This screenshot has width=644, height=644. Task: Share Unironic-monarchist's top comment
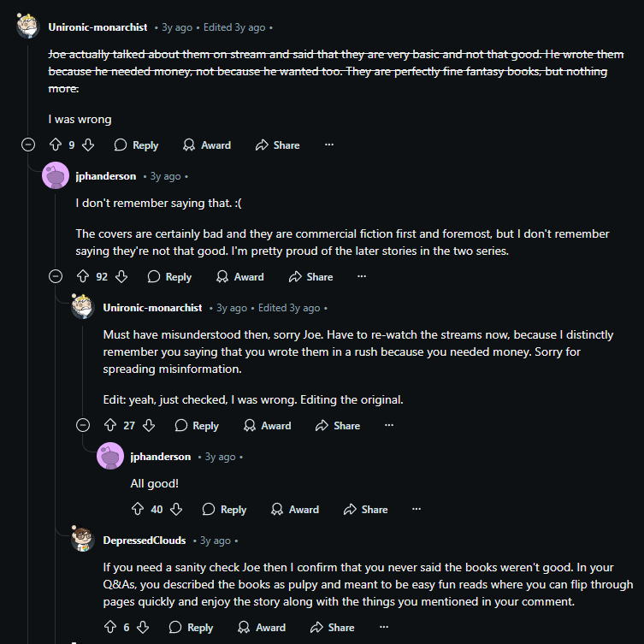[x=277, y=145]
